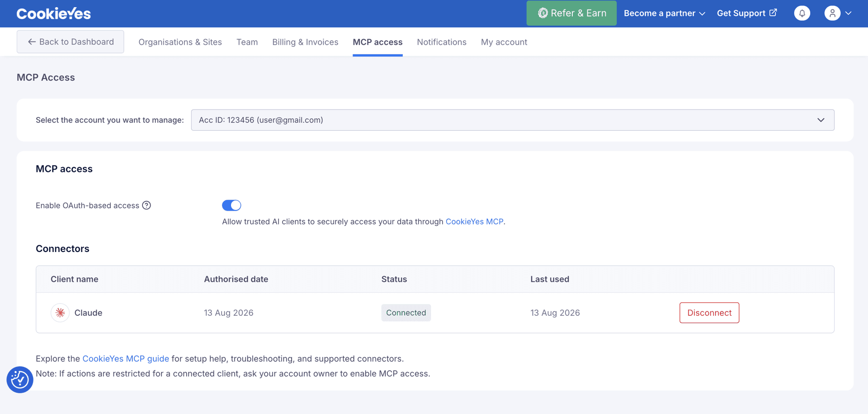Expand the profile chevron arrow

click(849, 13)
